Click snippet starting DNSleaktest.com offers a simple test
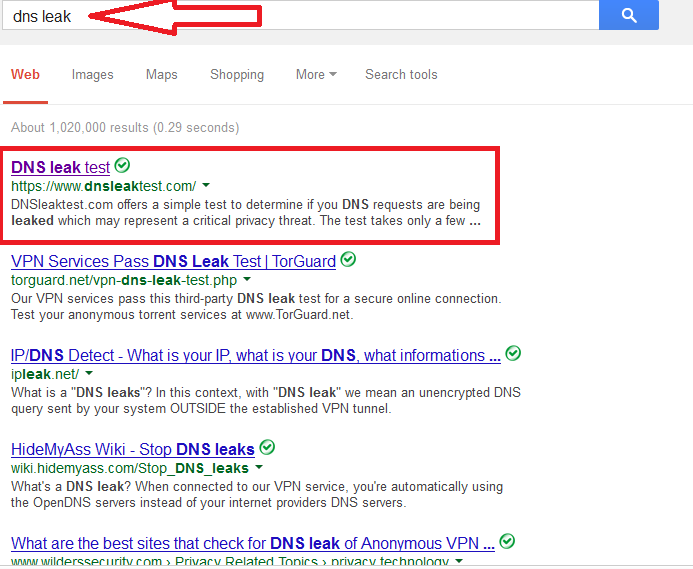Viewport: 693px width, 569px height. (x=246, y=213)
